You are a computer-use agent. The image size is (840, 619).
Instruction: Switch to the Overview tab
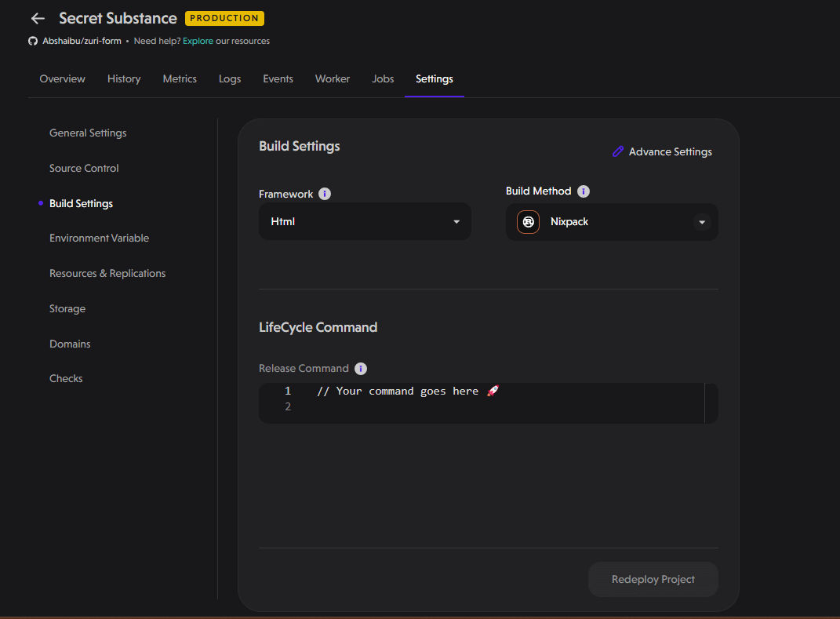[x=62, y=78]
